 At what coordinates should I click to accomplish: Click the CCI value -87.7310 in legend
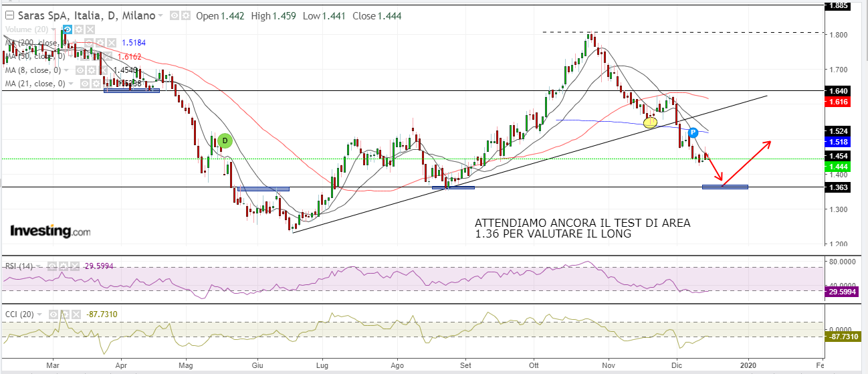point(102,314)
